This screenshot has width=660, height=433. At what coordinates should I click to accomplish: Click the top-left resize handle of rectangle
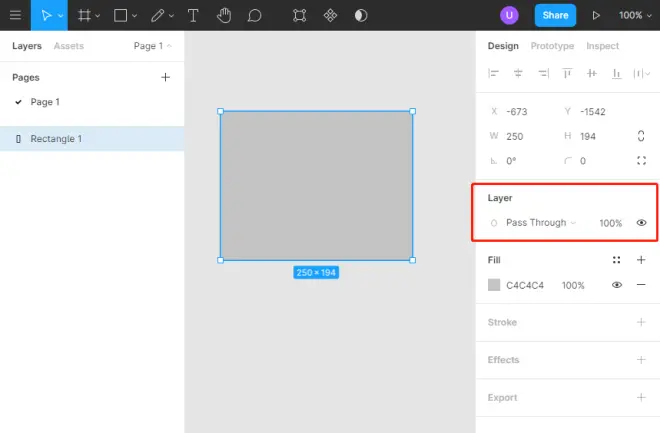coord(221,111)
